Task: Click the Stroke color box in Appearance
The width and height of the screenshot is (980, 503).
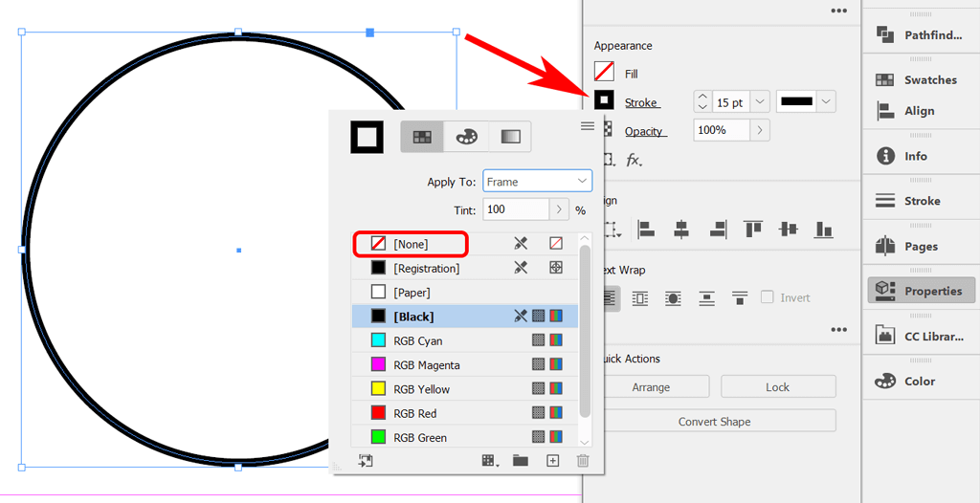Action: 604,99
